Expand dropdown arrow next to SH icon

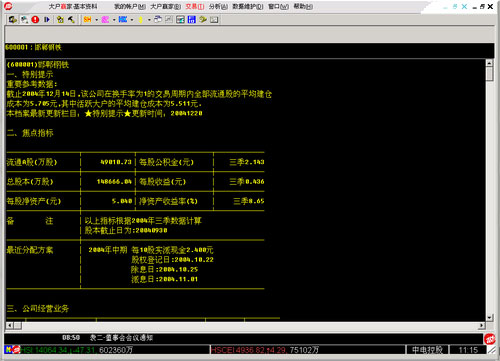(96, 20)
